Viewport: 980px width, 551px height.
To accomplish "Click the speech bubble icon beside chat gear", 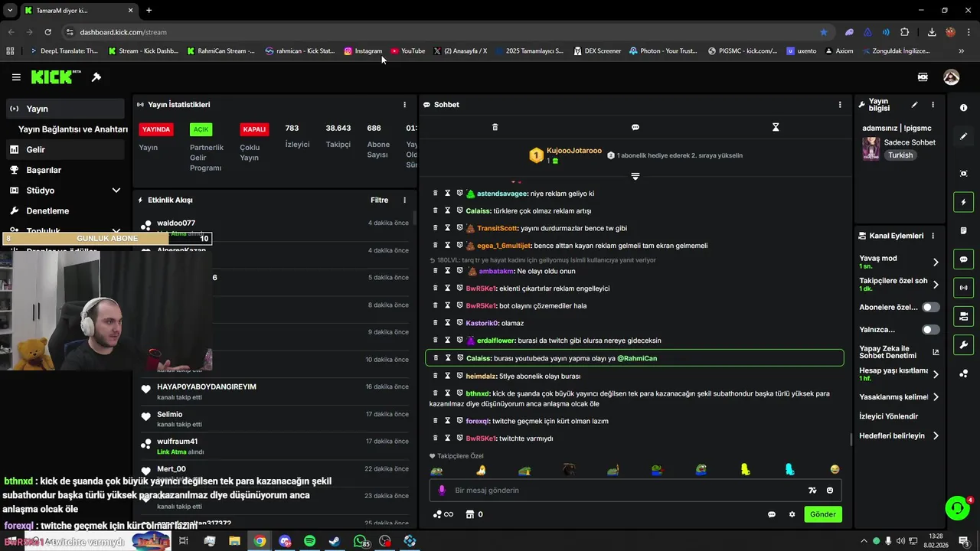I will (772, 514).
